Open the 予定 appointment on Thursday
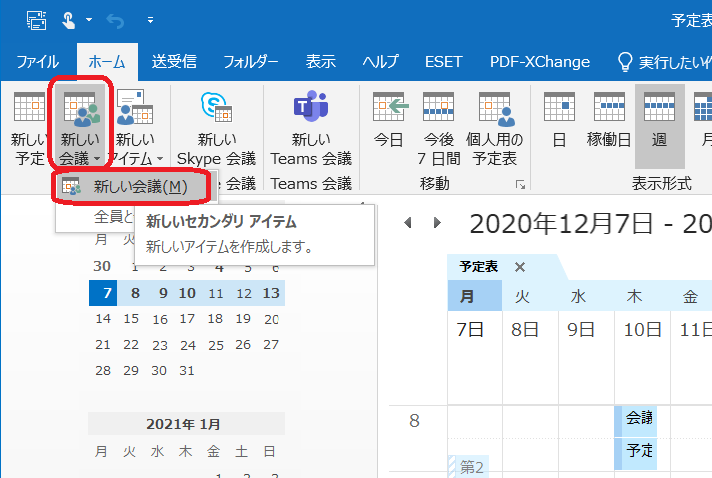This screenshot has width=712, height=478. tap(637, 454)
